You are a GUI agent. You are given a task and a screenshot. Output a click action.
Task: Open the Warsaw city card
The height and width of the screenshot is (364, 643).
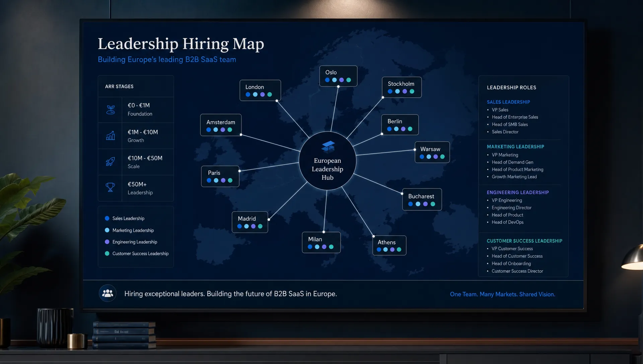(432, 152)
